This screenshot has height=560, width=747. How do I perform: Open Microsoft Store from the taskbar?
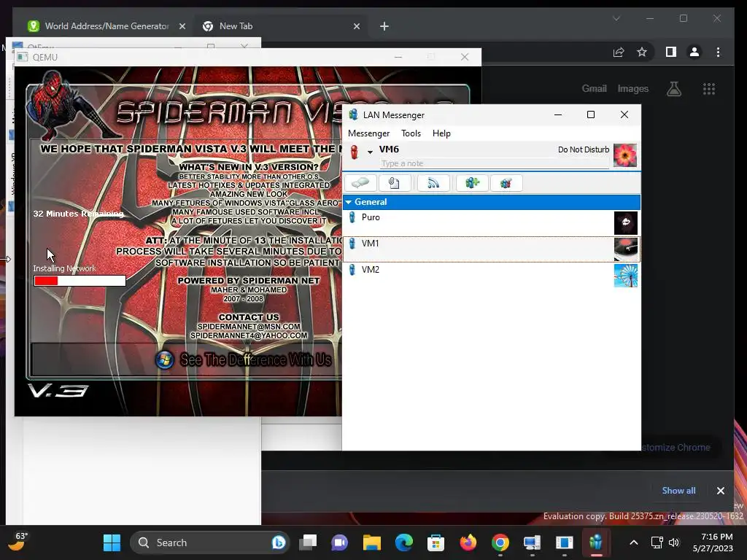point(436,542)
